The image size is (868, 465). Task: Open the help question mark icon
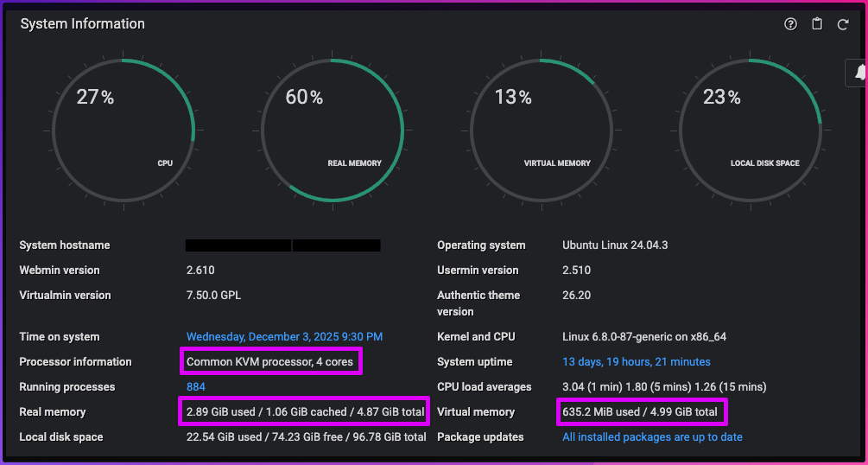(790, 24)
